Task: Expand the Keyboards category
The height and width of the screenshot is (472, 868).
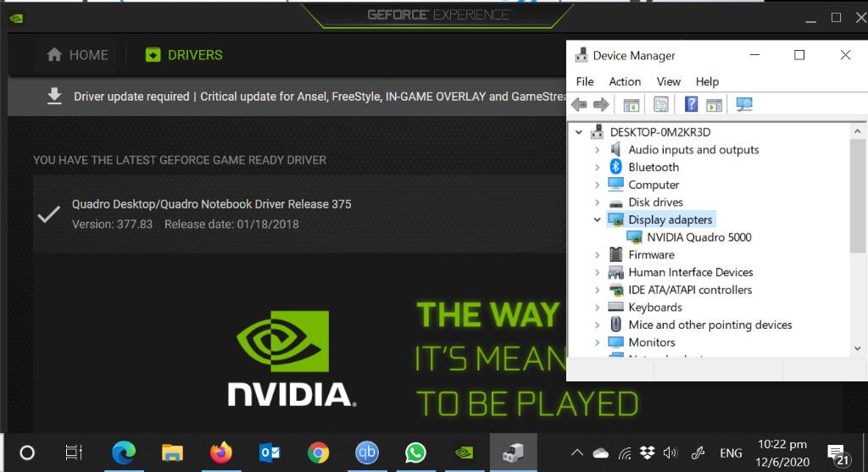Action: (597, 308)
